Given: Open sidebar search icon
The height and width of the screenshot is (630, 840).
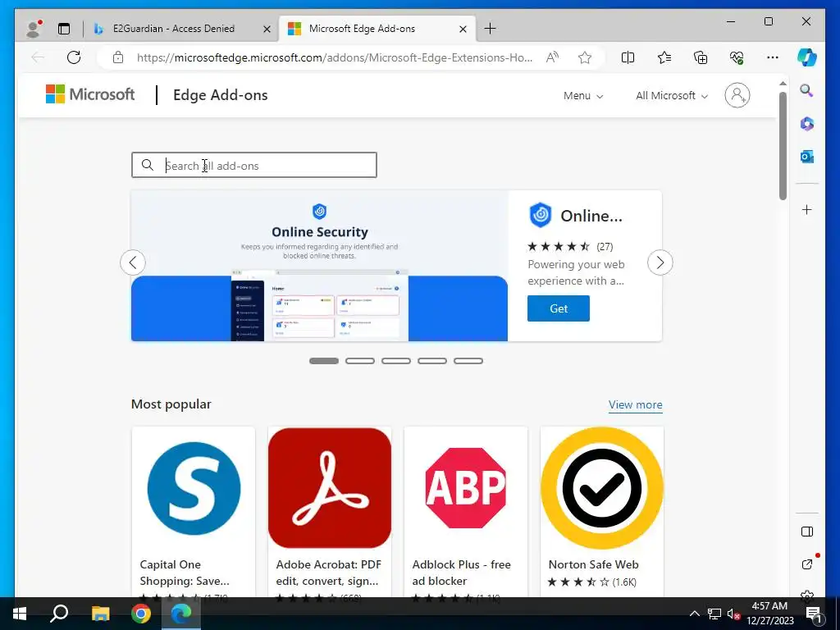Looking at the screenshot, I should [807, 90].
